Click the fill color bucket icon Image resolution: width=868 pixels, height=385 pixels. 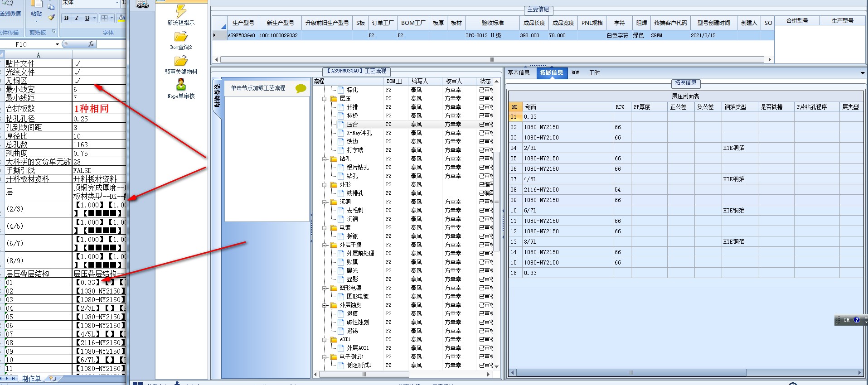point(121,18)
